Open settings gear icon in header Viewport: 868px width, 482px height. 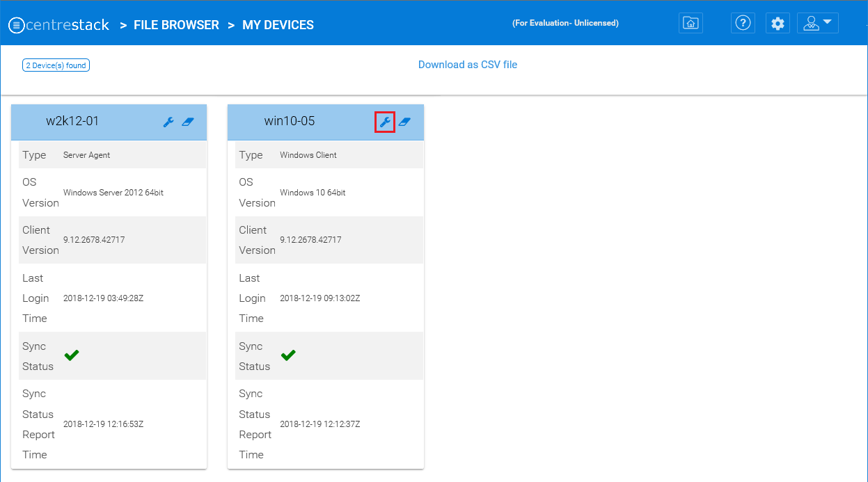tap(778, 23)
